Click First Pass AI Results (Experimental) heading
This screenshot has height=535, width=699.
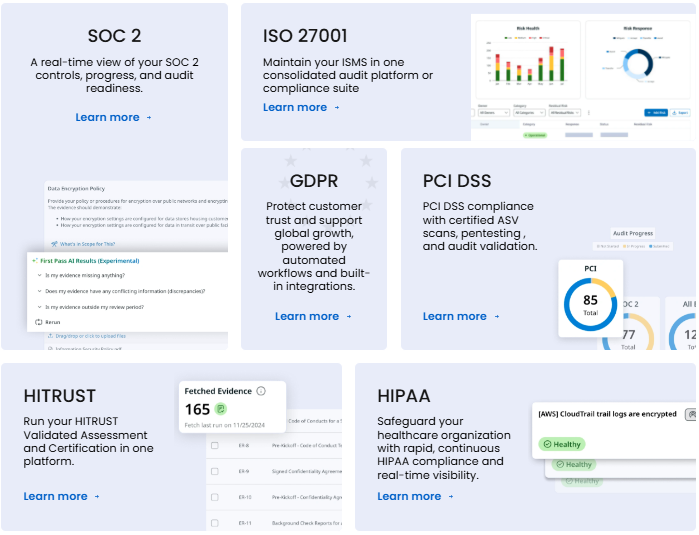pos(90,261)
